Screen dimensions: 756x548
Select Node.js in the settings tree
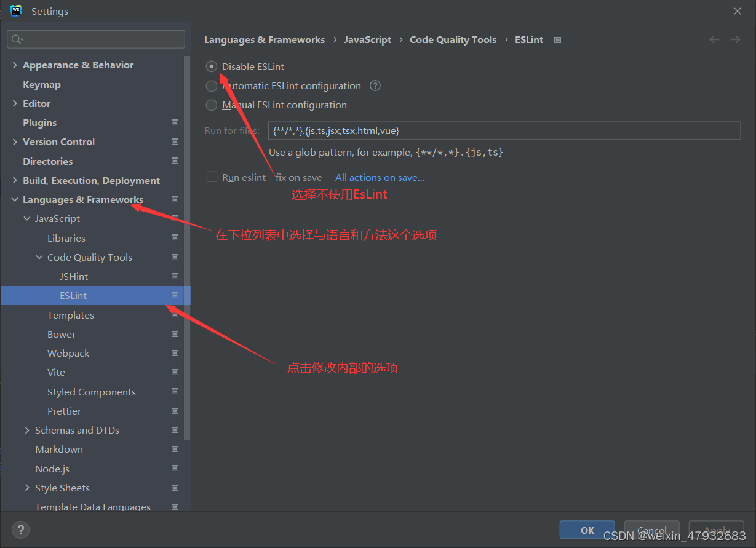click(x=52, y=469)
